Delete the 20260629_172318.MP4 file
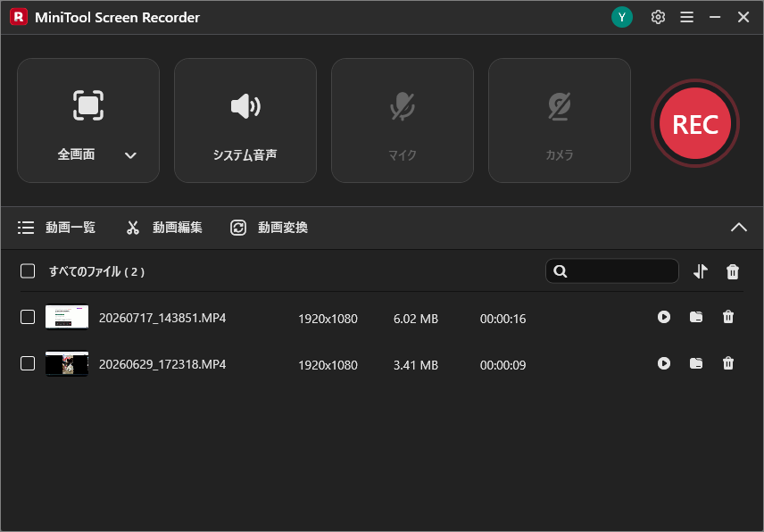This screenshot has width=764, height=532. tap(728, 363)
